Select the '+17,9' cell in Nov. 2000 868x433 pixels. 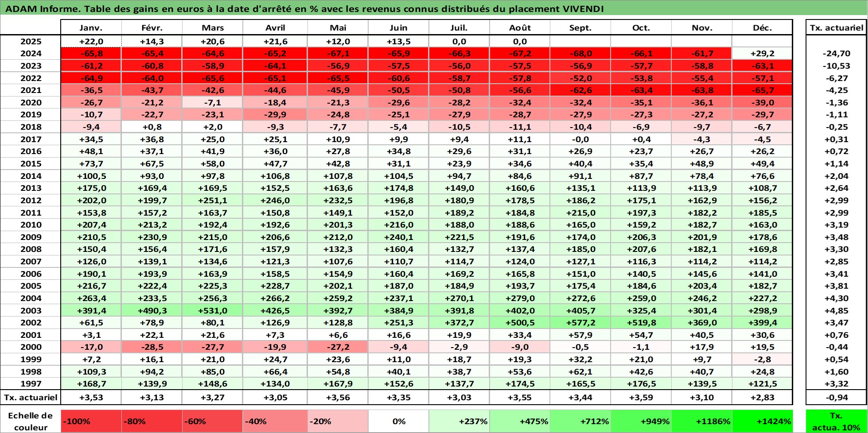tap(702, 347)
